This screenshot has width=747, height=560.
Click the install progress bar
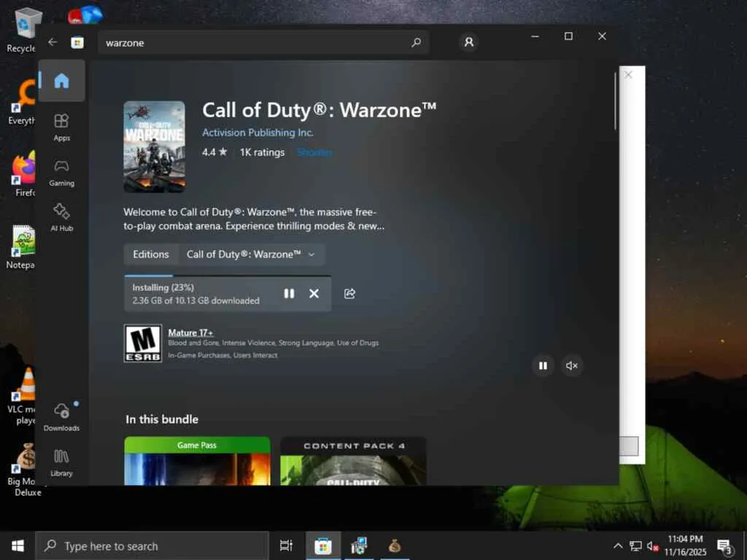click(x=228, y=276)
